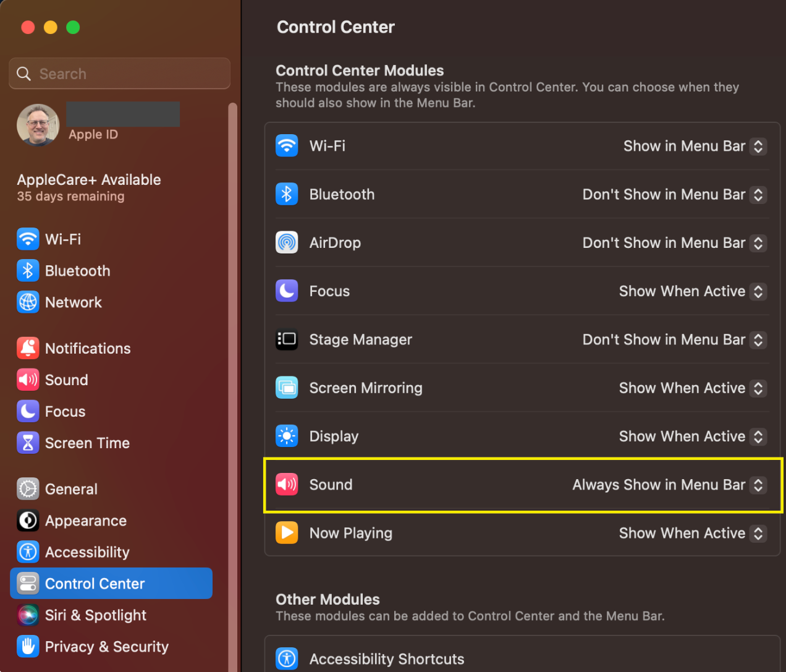Click the Wi-Fi module icon in list
This screenshot has height=672, width=786.
[287, 146]
